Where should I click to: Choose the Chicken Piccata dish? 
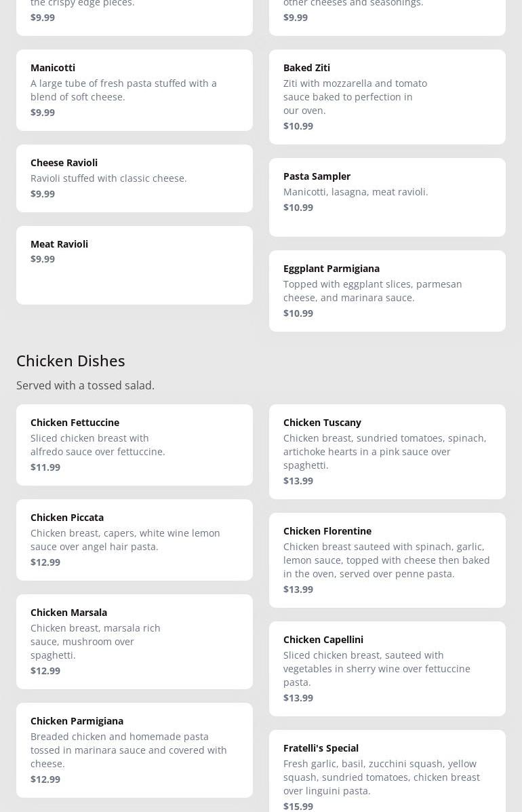tap(134, 539)
